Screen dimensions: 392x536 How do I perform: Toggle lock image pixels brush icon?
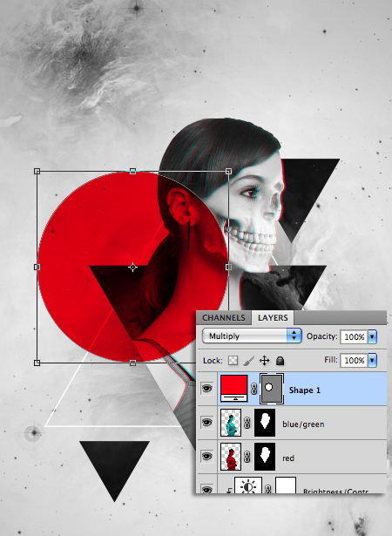[249, 360]
